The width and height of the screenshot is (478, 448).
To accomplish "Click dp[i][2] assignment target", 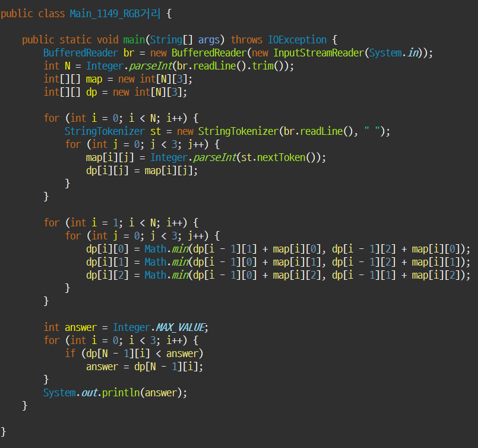I will tap(107, 275).
